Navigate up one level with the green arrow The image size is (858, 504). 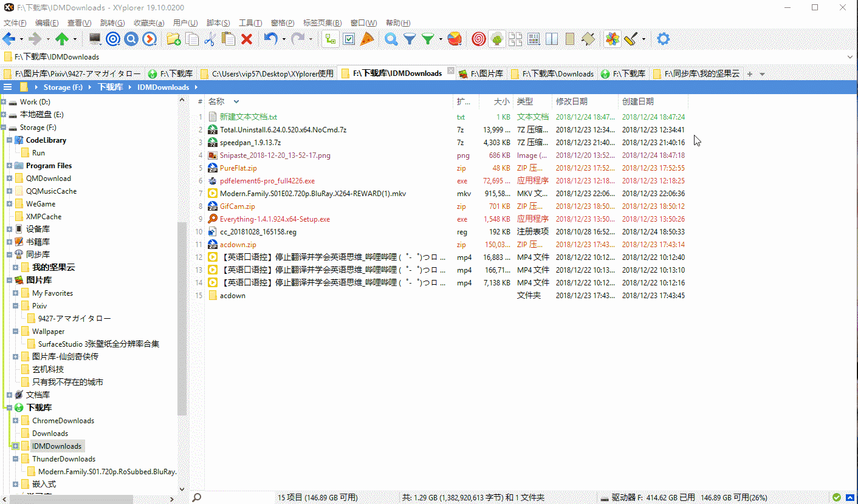(61, 38)
